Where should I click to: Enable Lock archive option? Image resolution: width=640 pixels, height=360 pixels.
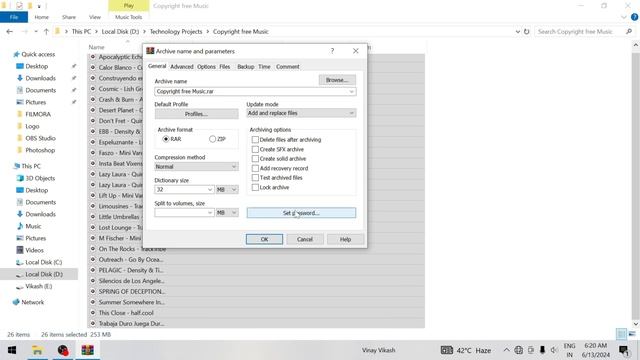pyautogui.click(x=255, y=187)
